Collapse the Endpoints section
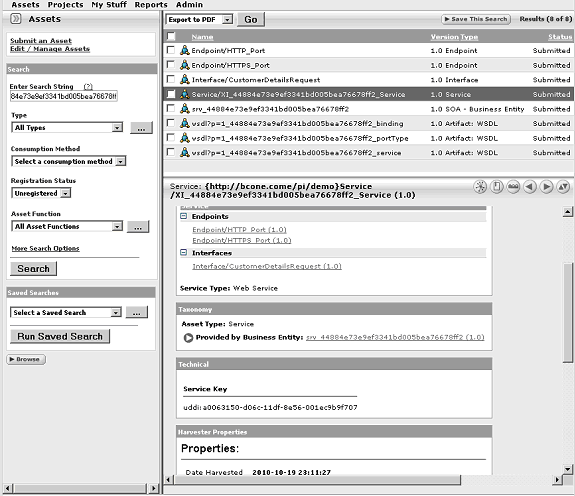The width and height of the screenshot is (575, 496). point(184,216)
